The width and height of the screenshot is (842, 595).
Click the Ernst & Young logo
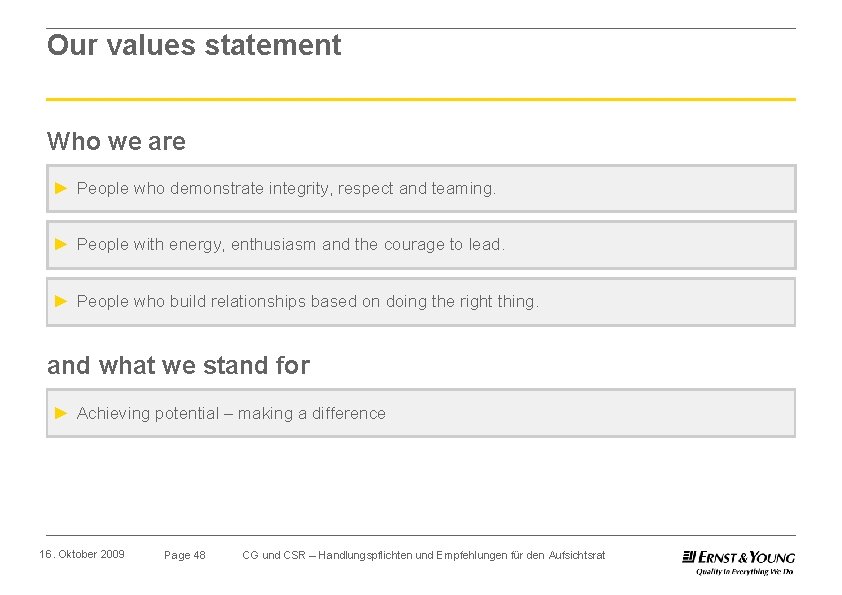[738, 557]
